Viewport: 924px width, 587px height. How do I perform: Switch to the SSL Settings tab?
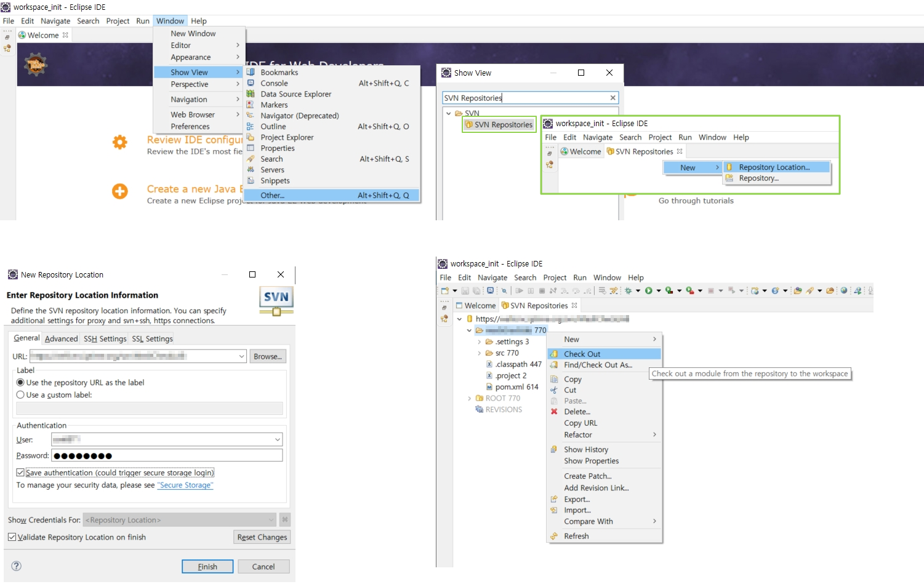[x=152, y=339]
